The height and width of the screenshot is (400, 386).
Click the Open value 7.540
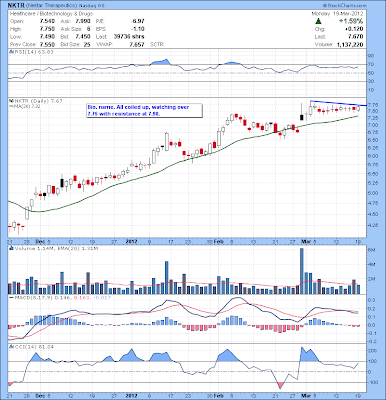pos(47,21)
